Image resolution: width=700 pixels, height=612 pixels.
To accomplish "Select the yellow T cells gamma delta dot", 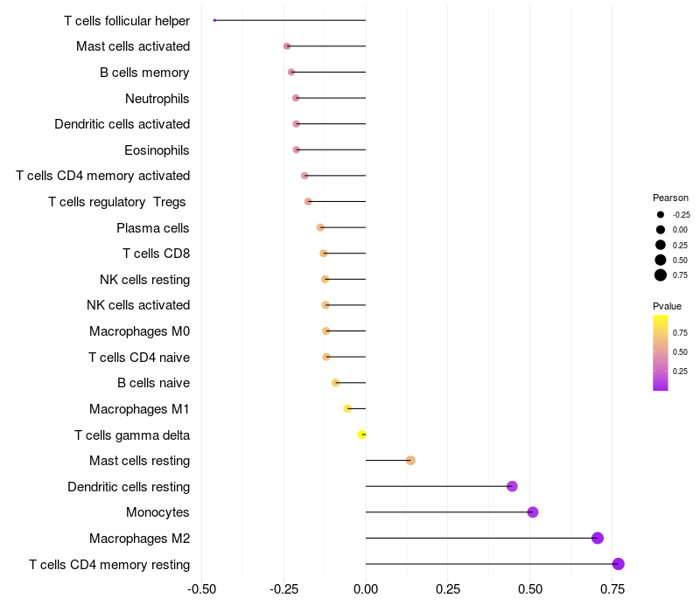I will coord(362,435).
